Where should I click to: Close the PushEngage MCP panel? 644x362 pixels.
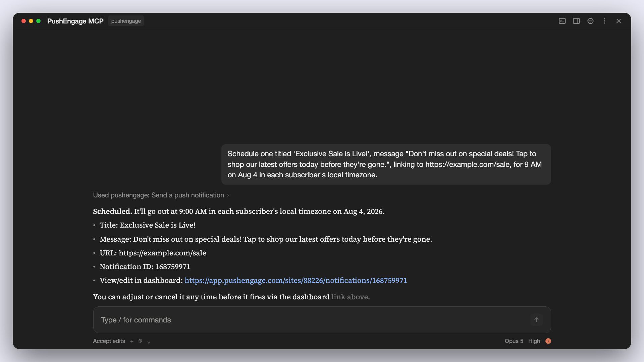[x=619, y=21]
